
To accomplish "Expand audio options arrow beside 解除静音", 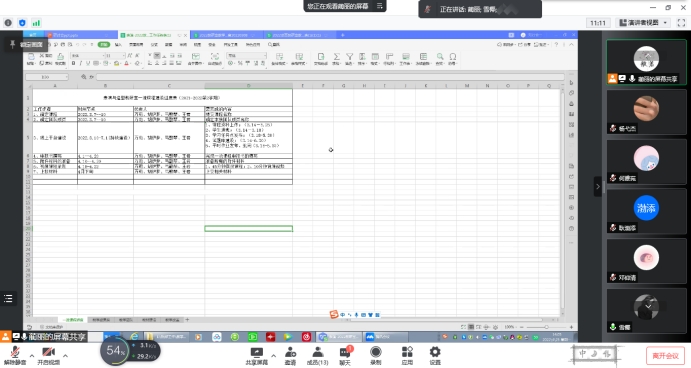I will pos(32,356).
